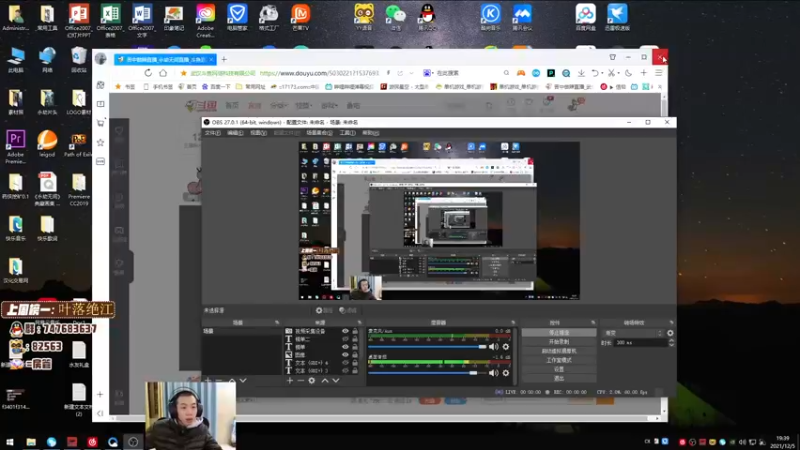Screen dimensions: 800x450
Task: Click browser refresh icon in toolbar
Action: pyautogui.click(x=148, y=73)
